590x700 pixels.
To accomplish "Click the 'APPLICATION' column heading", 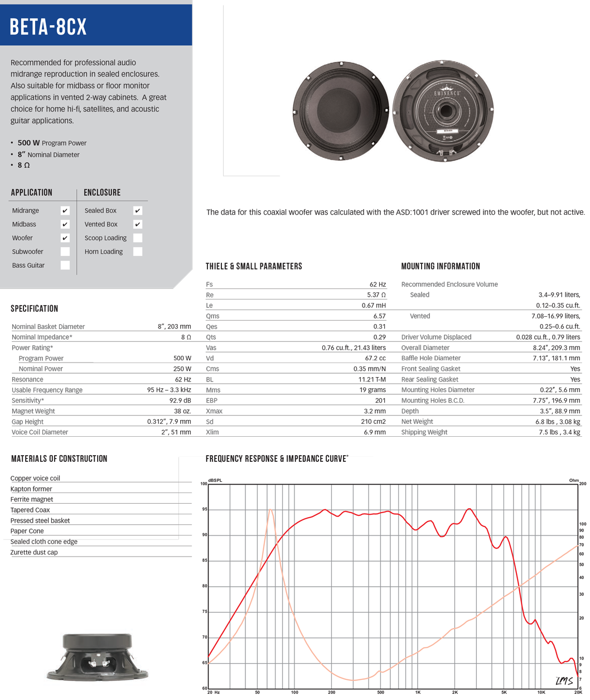I will 32,192.
